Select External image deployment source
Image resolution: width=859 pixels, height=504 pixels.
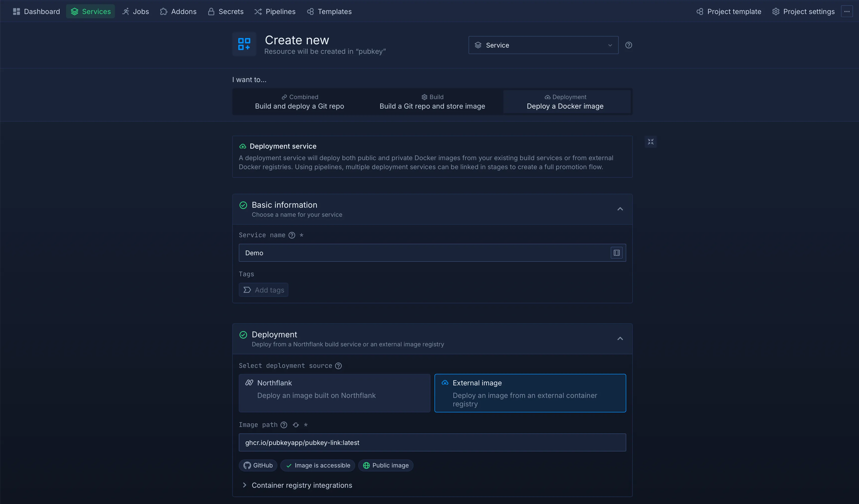click(530, 393)
